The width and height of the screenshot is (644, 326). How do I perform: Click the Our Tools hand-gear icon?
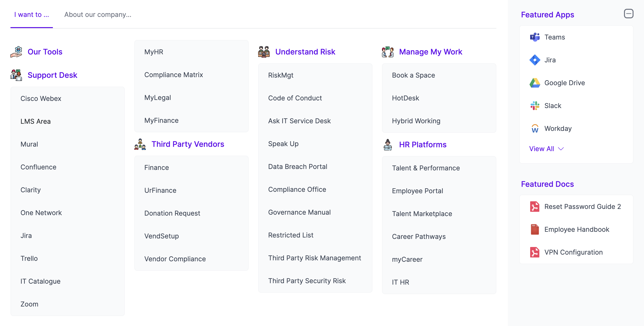pos(16,52)
